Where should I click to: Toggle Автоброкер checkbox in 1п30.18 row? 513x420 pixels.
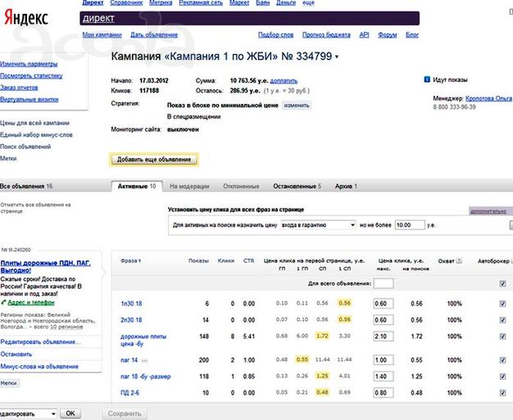(503, 304)
